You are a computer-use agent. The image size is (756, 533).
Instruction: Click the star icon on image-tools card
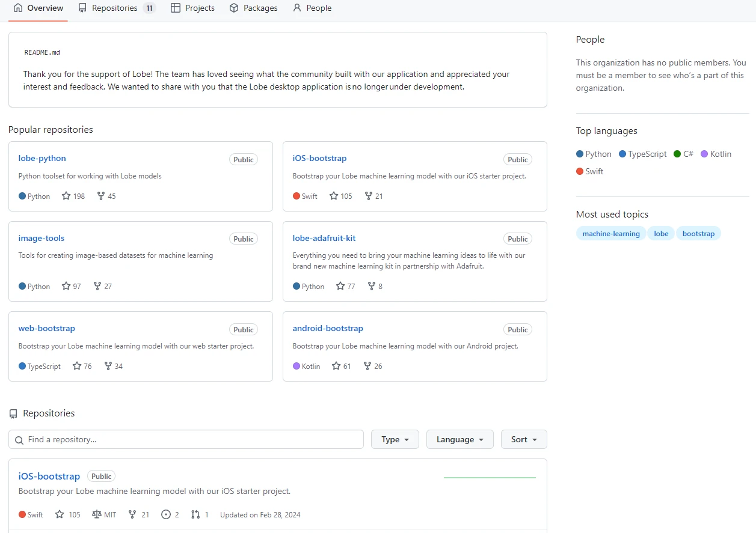click(66, 286)
